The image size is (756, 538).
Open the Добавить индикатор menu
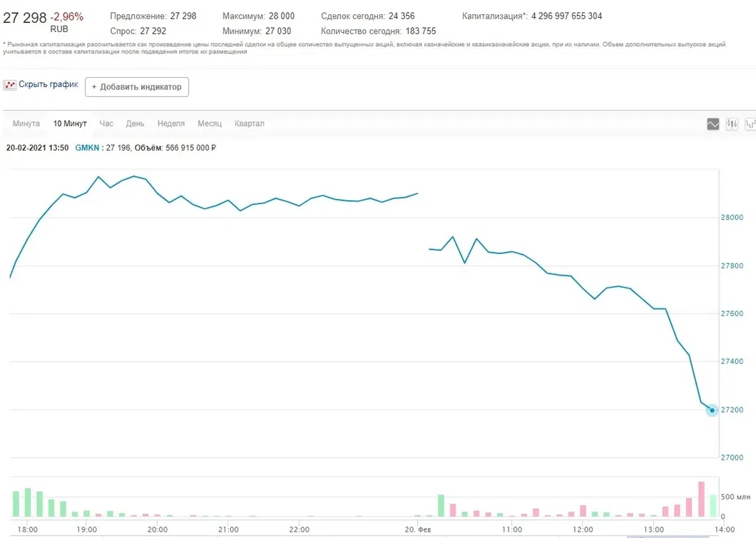[137, 87]
